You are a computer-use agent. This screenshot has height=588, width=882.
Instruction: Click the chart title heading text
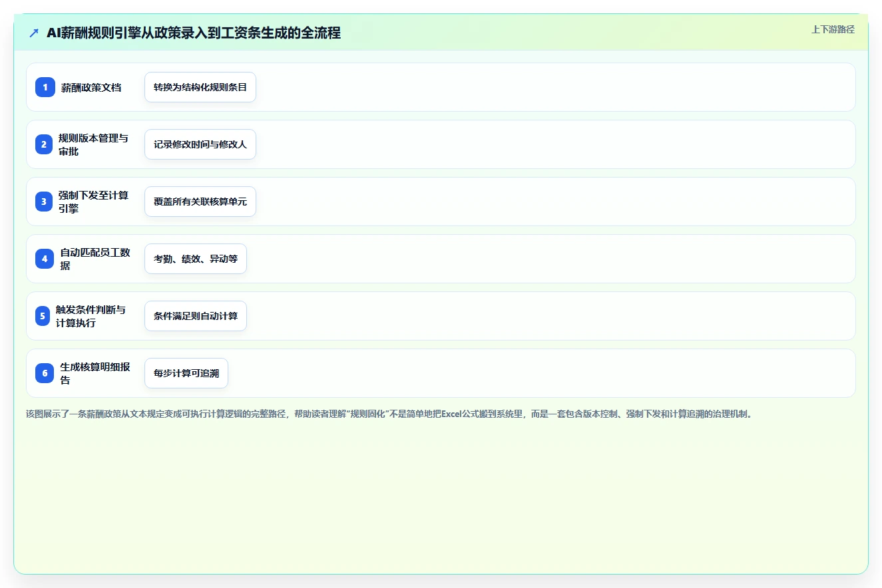point(194,33)
